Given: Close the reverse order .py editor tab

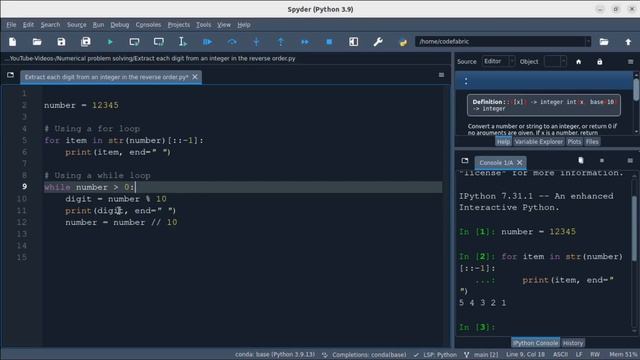Looking at the screenshot, I should pyautogui.click(x=195, y=77).
